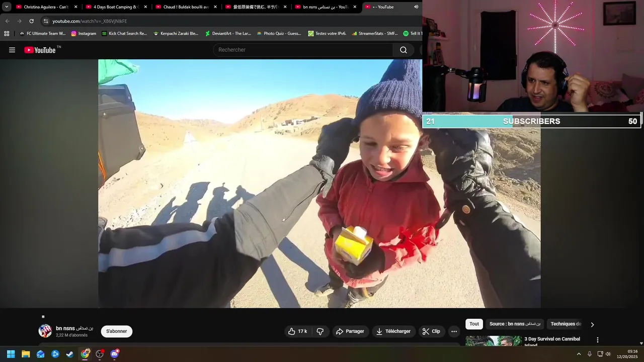Open the volume speaker tray icon
This screenshot has height=362, width=644.
pyautogui.click(x=608, y=354)
